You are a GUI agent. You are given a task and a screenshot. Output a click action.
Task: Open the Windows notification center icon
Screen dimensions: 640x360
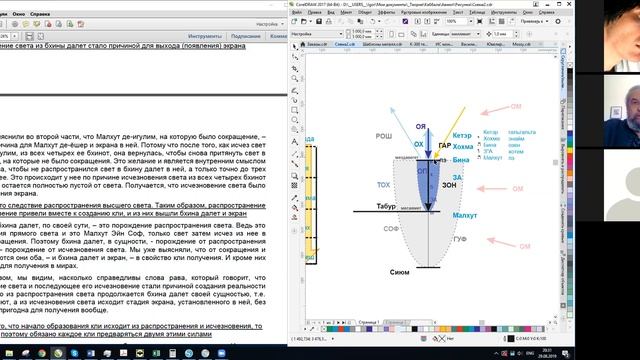(x=566, y=353)
